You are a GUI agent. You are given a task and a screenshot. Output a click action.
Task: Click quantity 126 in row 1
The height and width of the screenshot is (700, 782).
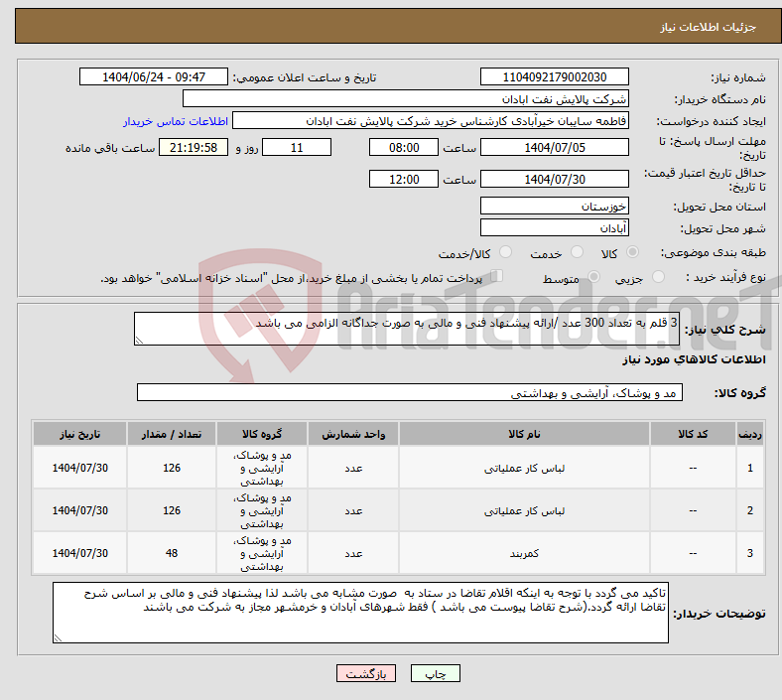tap(172, 468)
